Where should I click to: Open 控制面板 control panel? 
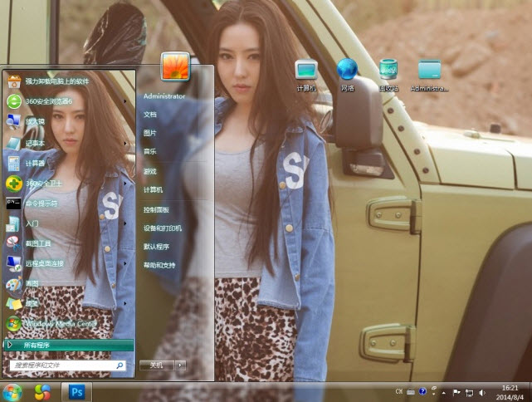point(156,209)
